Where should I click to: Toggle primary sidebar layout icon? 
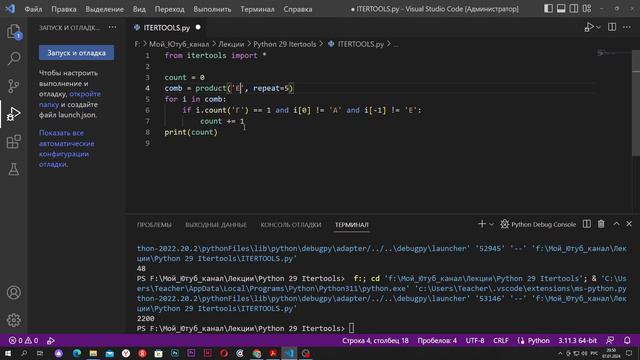pyautogui.click(x=548, y=9)
